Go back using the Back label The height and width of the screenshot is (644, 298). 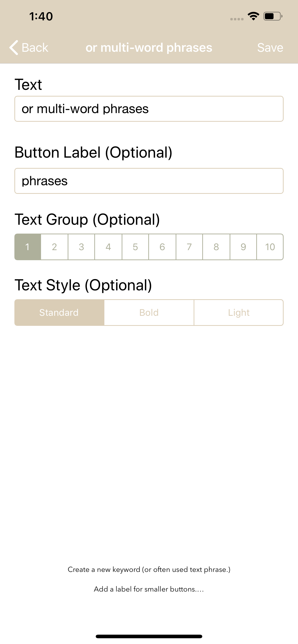(x=35, y=47)
